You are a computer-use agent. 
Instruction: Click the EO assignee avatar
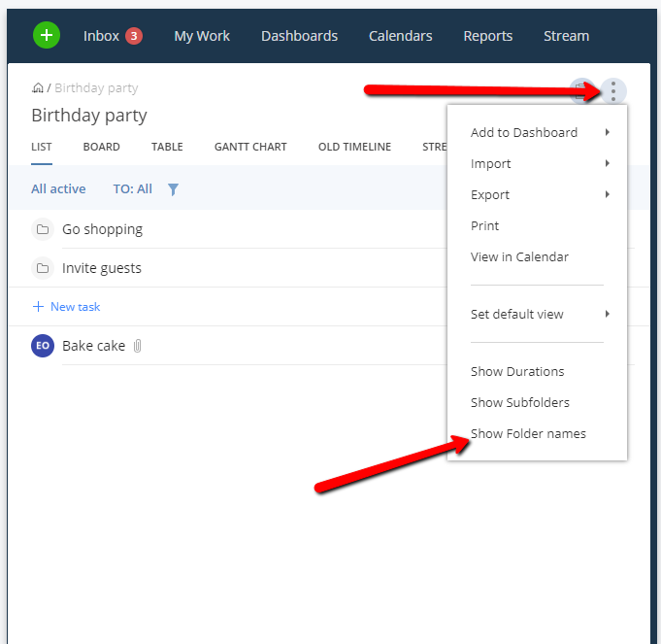[x=42, y=346]
